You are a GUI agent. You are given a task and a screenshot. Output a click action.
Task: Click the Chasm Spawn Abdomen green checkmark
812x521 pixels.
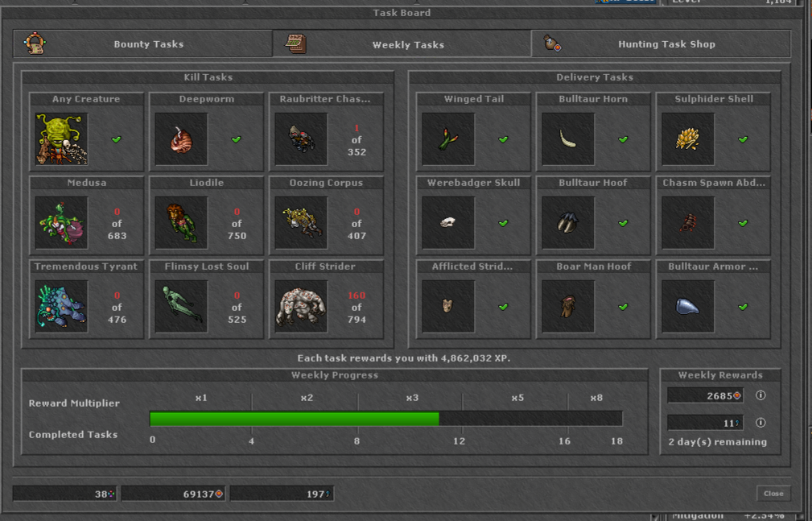pyautogui.click(x=743, y=223)
